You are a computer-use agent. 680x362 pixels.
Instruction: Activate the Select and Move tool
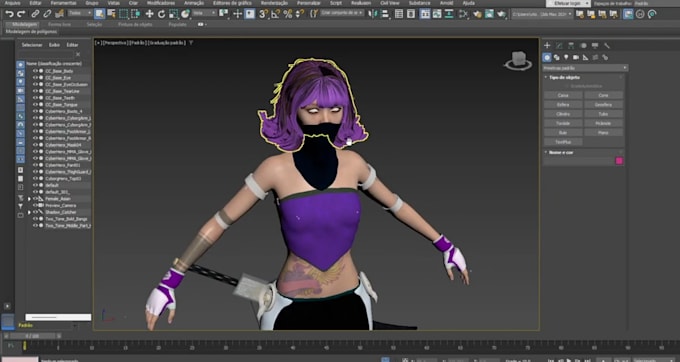click(x=150, y=14)
